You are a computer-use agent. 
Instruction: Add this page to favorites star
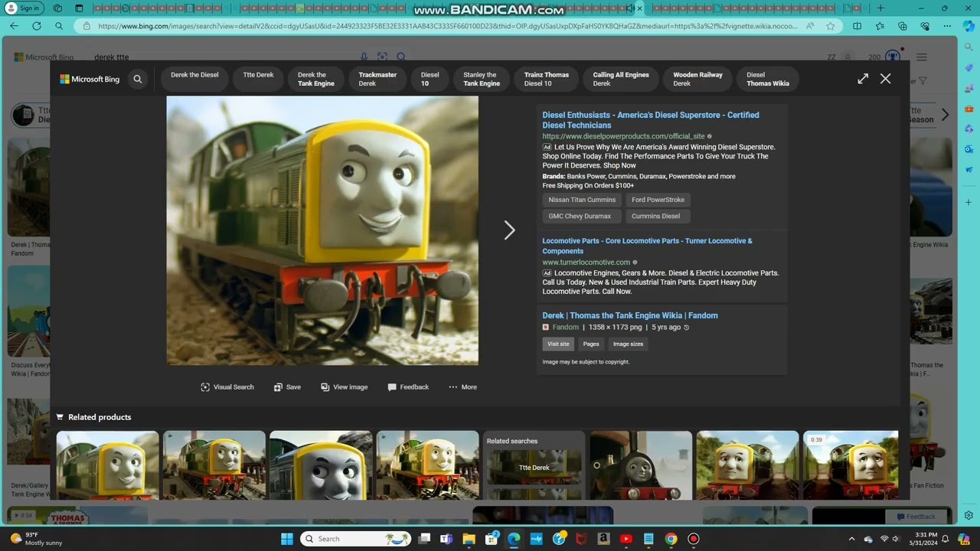pos(831,26)
